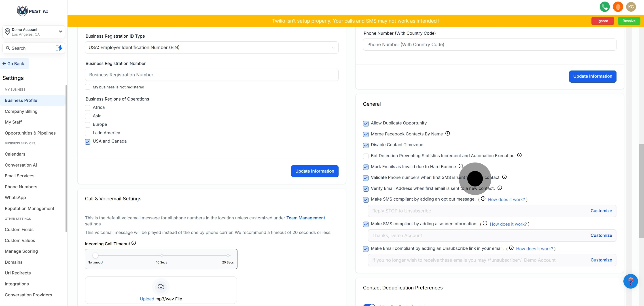This screenshot has height=306, width=644.
Task: Open the KC user avatar menu
Action: tap(631, 7)
